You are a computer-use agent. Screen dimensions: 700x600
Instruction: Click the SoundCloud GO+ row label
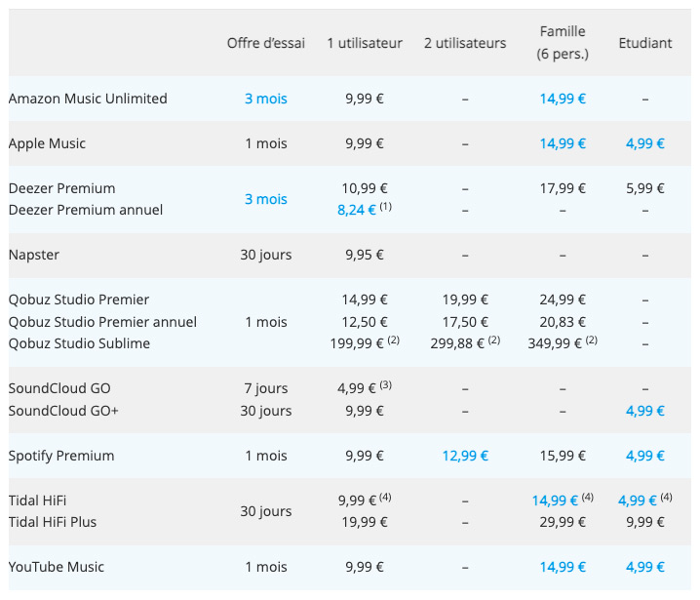pos(63,411)
